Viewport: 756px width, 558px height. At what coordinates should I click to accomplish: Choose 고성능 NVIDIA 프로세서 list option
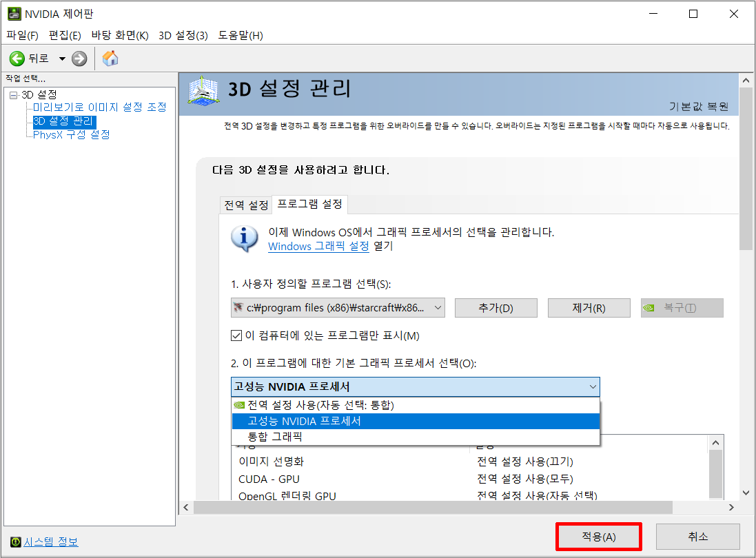coord(416,421)
